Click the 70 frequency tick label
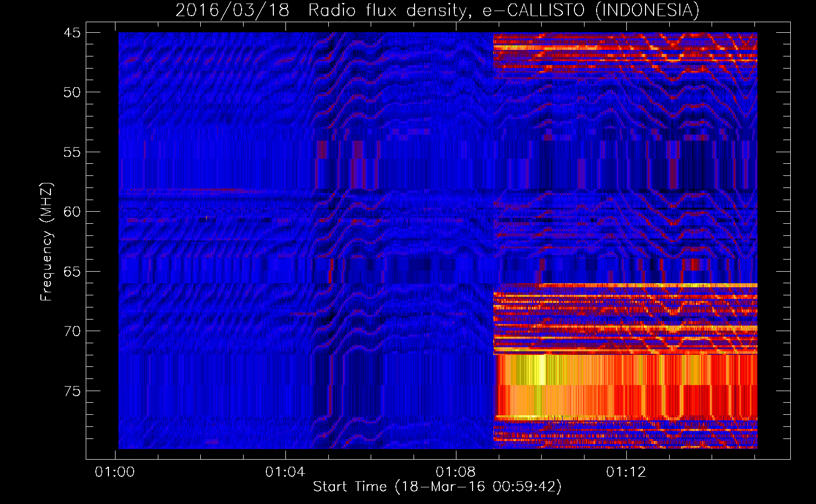The height and width of the screenshot is (504, 816). point(72,331)
